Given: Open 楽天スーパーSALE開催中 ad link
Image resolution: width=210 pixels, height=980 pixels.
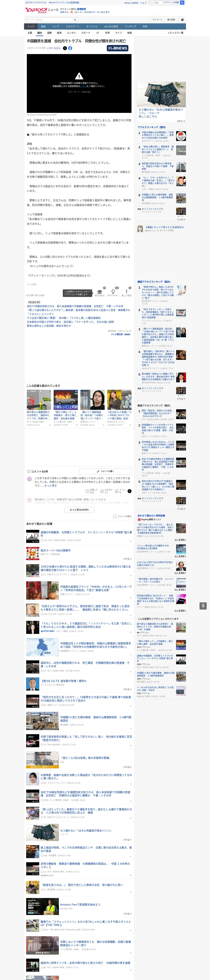Looking at the screenshot, I should tap(56, 550).
